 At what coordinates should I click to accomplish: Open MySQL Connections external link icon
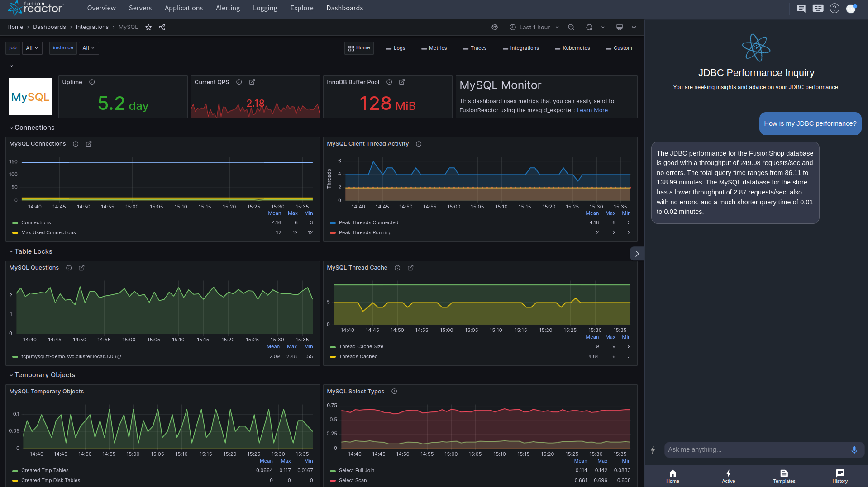point(89,144)
